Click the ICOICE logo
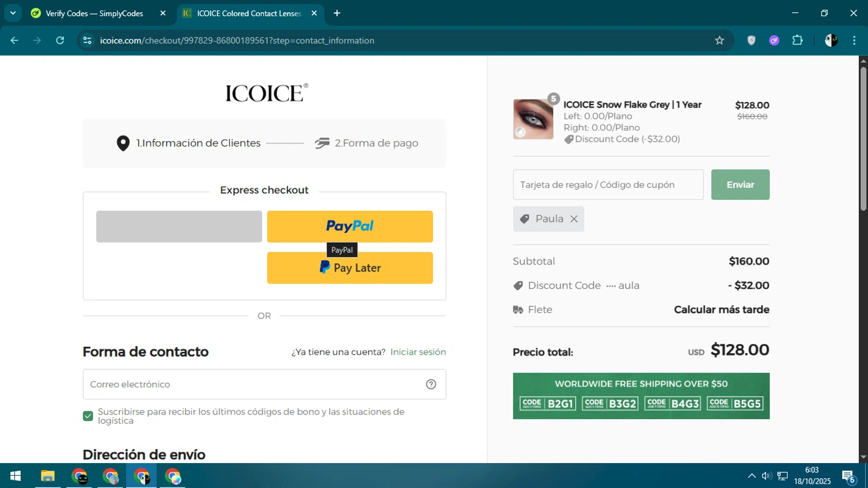The image size is (868, 488). coord(266,93)
